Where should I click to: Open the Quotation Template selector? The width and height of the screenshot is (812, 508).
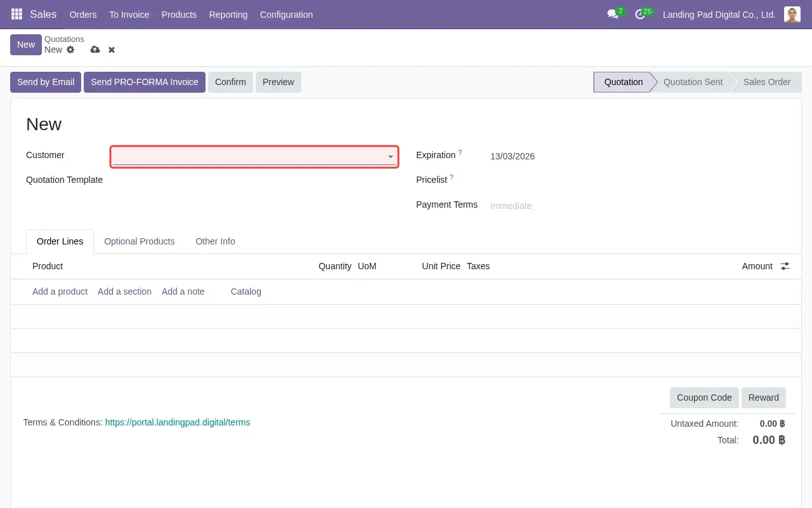[x=254, y=180]
